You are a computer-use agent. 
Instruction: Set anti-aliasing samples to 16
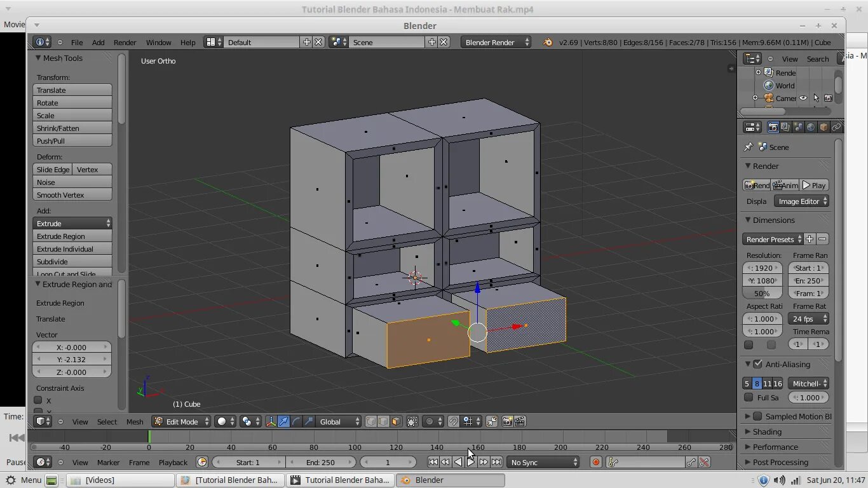(778, 383)
